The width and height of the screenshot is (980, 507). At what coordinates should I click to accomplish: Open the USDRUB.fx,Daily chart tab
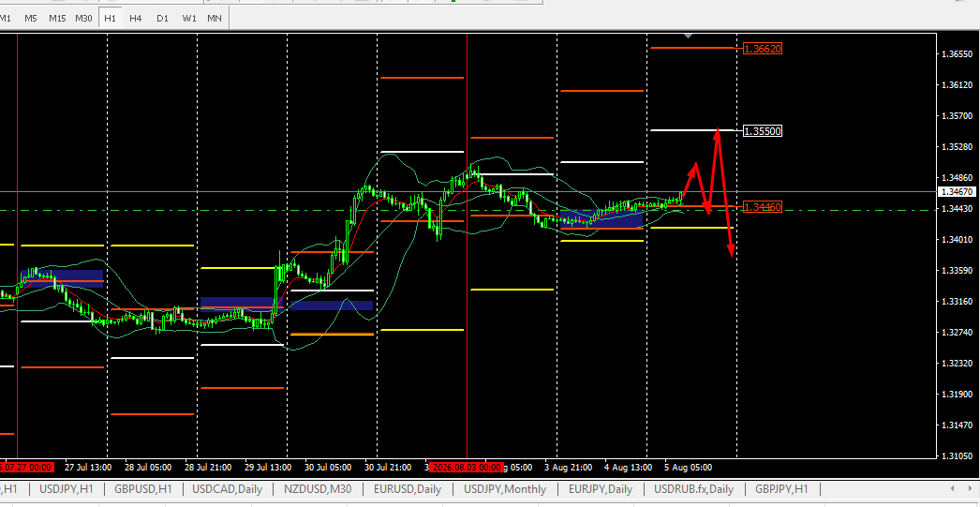pos(693,489)
